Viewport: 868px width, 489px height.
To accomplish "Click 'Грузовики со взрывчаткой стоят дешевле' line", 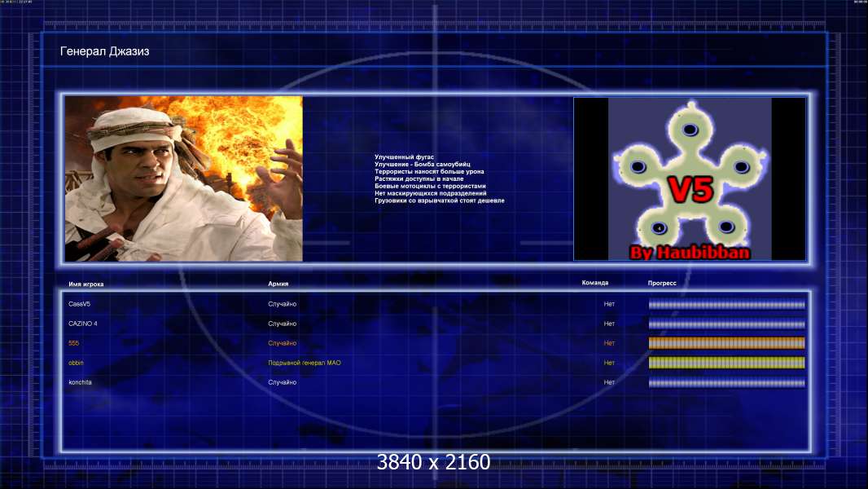I will pyautogui.click(x=440, y=200).
